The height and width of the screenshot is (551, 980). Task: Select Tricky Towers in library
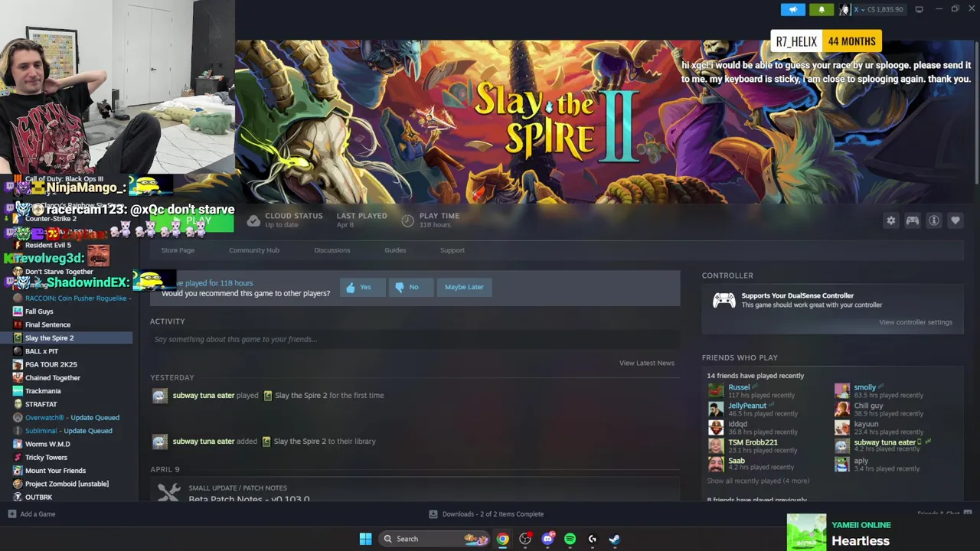click(46, 458)
